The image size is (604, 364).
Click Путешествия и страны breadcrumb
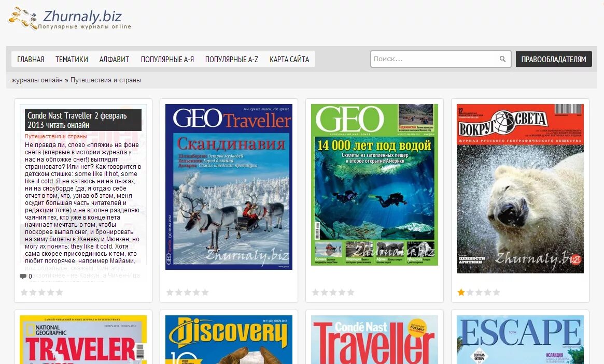coord(106,80)
